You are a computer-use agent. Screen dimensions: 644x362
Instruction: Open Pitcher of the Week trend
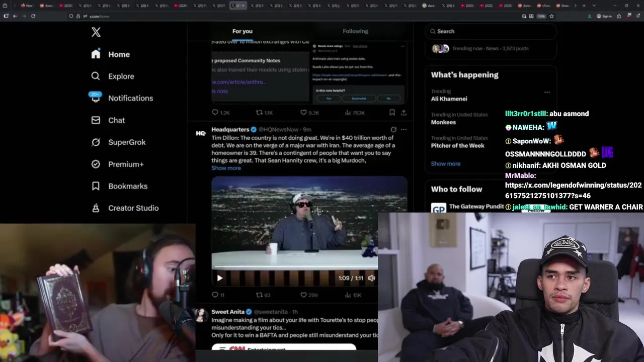tap(457, 145)
